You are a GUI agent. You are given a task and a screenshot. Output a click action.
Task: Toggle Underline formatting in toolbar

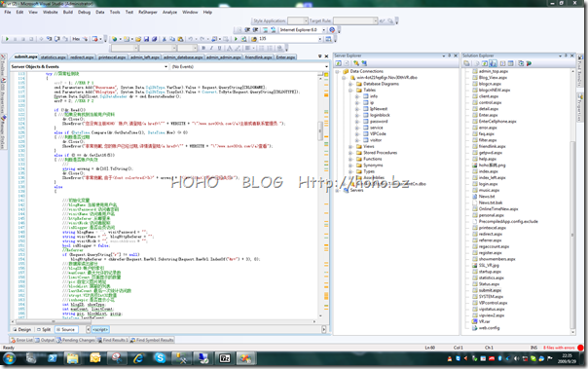219,48
